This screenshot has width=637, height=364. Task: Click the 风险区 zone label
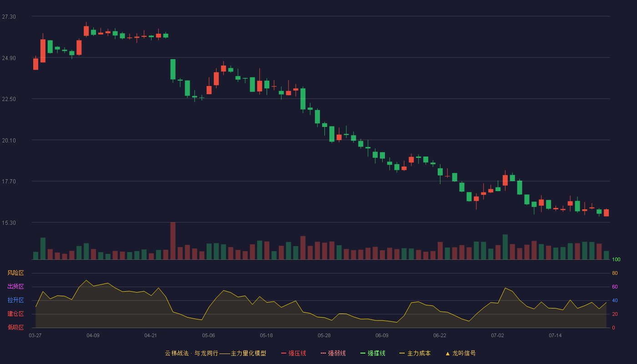pos(15,273)
